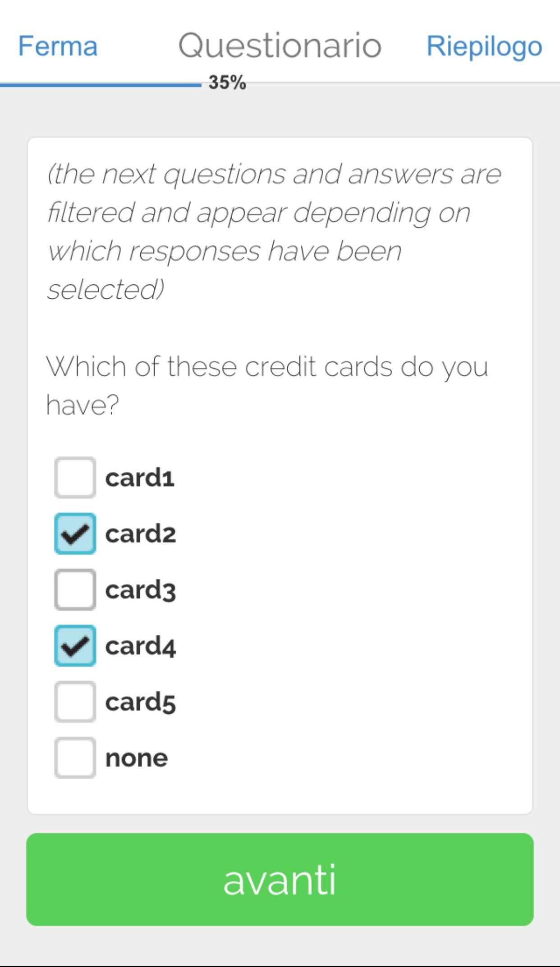Uncheck the card2 checkbox
560x967 pixels.
(75, 533)
